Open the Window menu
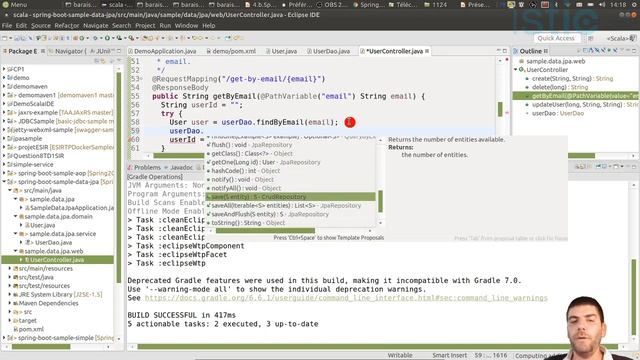Image resolution: width=640 pixels, height=360 pixels. point(186,25)
